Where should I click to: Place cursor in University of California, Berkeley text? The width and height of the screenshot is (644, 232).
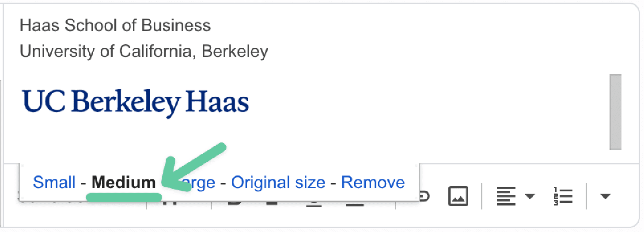pos(144,52)
